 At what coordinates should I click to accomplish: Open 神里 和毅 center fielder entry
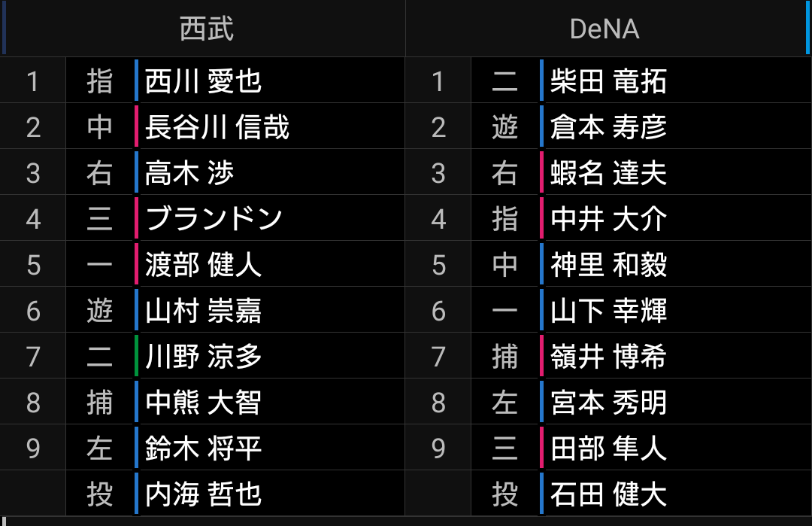pos(608,265)
